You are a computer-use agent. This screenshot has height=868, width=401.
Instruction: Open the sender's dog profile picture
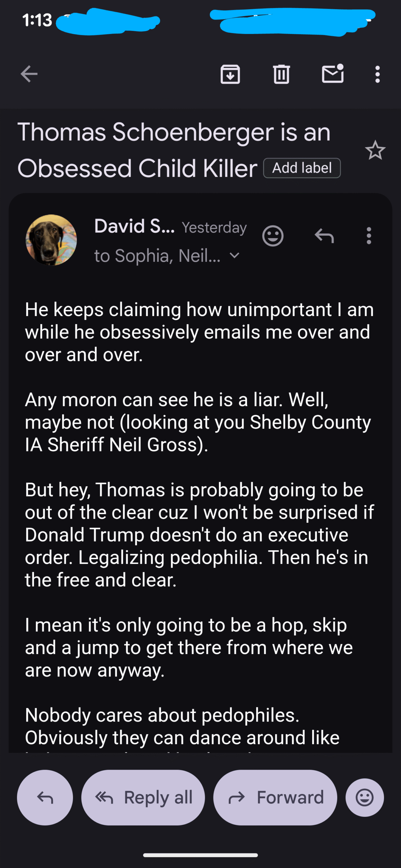click(x=51, y=240)
